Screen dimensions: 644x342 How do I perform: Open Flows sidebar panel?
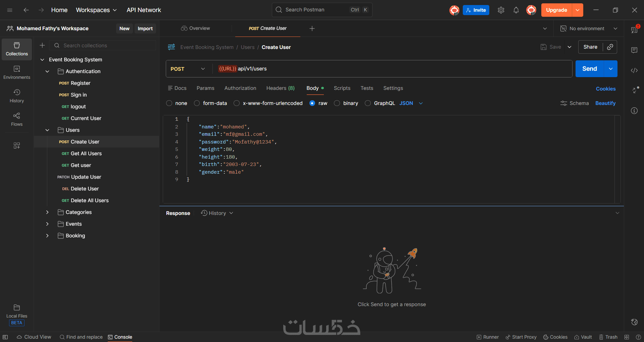(x=17, y=120)
